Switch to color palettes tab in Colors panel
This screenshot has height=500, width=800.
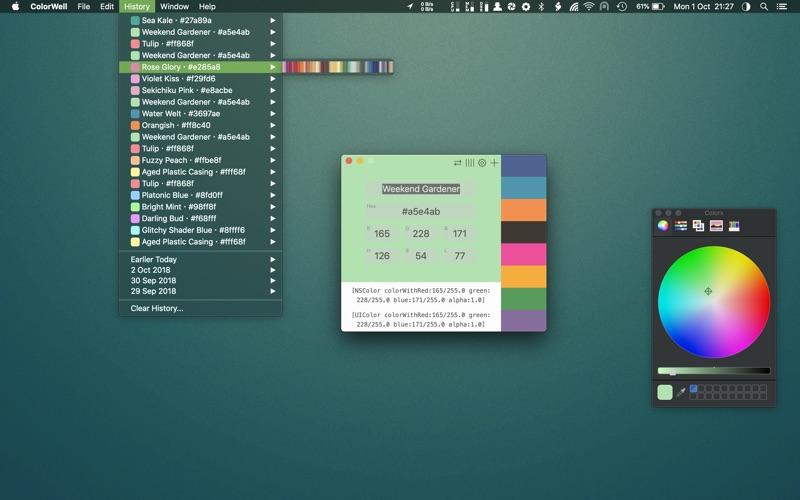pos(698,226)
